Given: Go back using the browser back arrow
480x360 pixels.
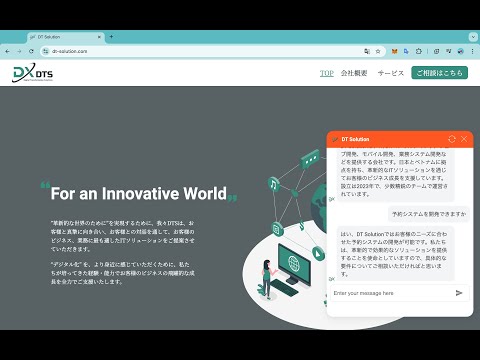Looking at the screenshot, I should click(7, 51).
